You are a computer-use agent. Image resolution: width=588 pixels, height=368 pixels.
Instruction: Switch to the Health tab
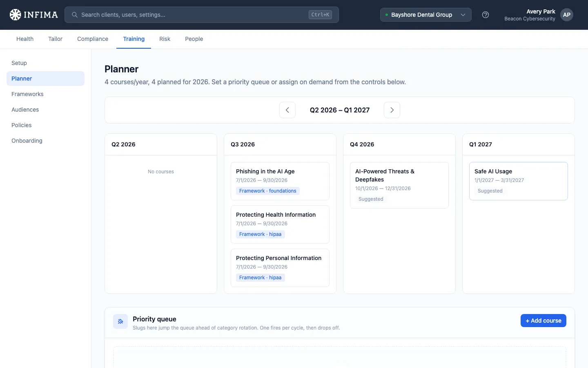pos(25,39)
